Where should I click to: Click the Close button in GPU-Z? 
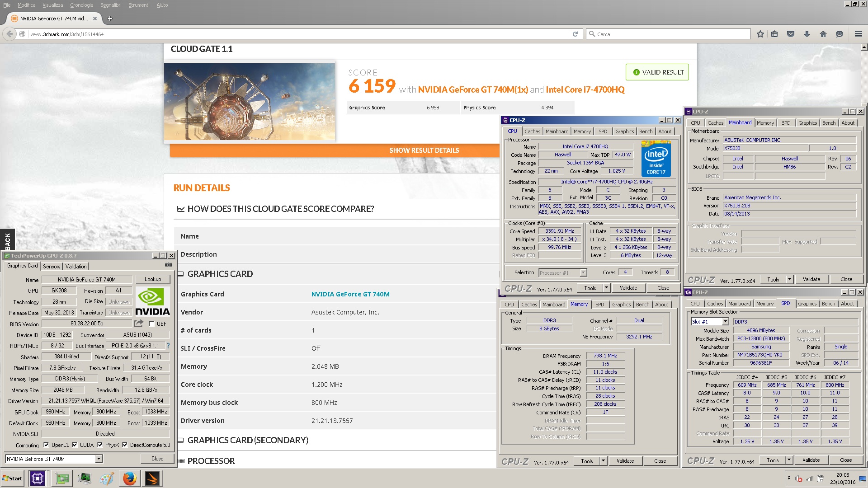[157, 459]
